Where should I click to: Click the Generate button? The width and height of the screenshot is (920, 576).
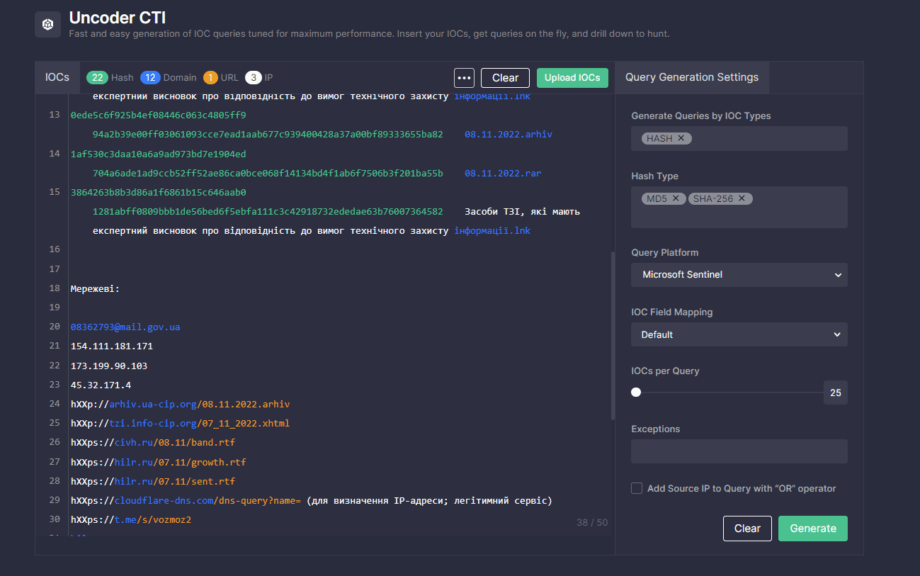812,528
